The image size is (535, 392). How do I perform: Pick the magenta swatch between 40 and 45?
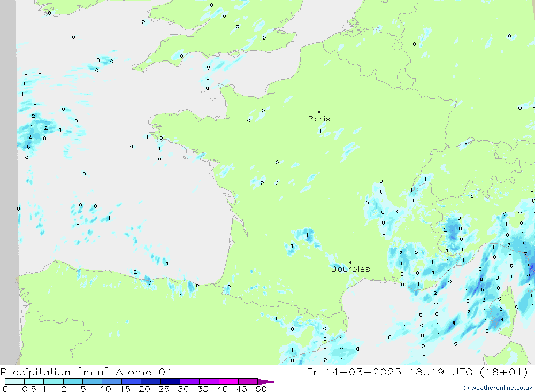(x=228, y=381)
